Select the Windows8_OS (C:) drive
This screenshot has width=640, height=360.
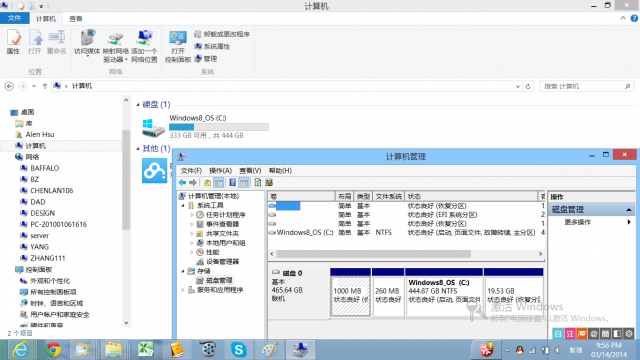tap(205, 127)
